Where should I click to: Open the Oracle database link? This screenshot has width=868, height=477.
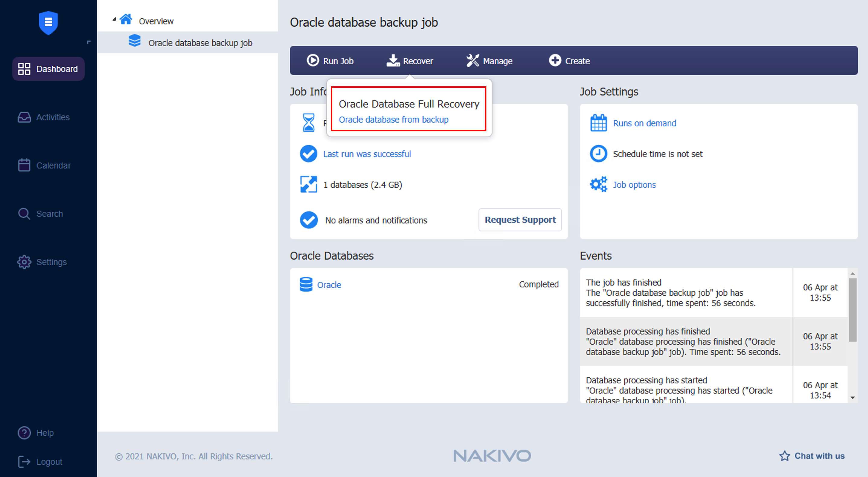click(x=329, y=285)
